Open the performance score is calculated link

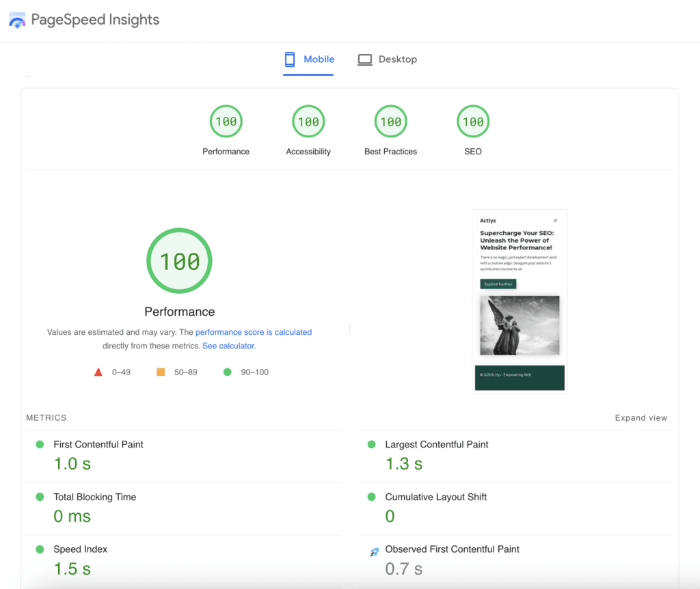tap(254, 332)
